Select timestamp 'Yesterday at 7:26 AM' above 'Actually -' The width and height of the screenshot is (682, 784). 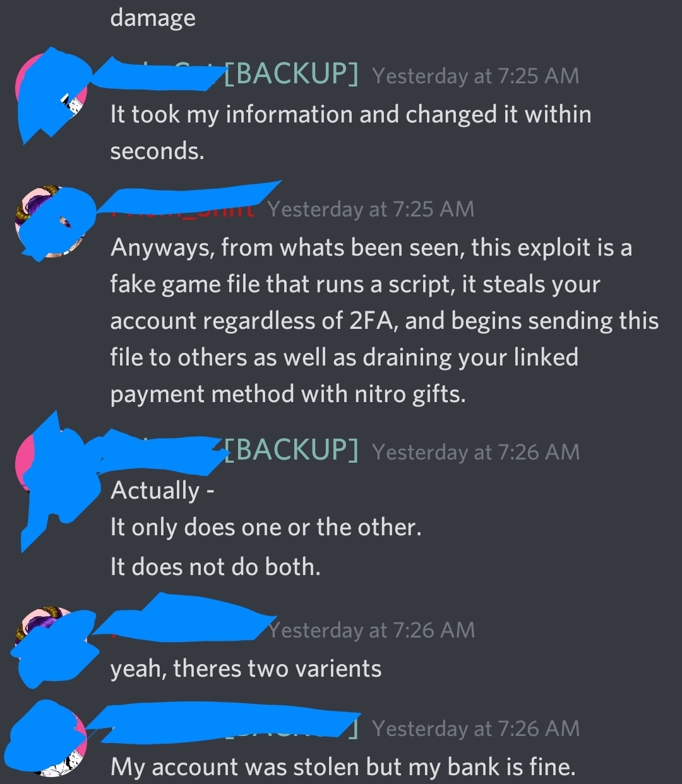click(x=476, y=452)
